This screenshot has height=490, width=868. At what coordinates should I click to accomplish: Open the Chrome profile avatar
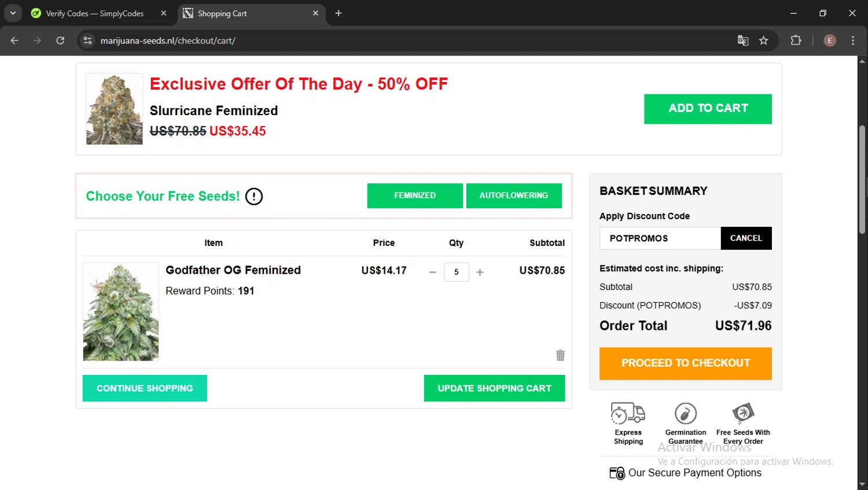point(830,40)
